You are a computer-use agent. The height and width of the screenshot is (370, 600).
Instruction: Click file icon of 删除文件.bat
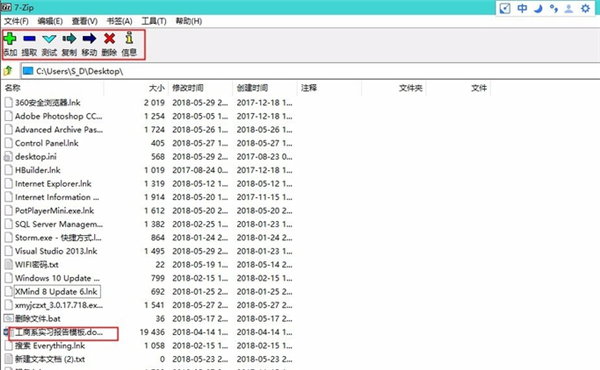(8, 318)
